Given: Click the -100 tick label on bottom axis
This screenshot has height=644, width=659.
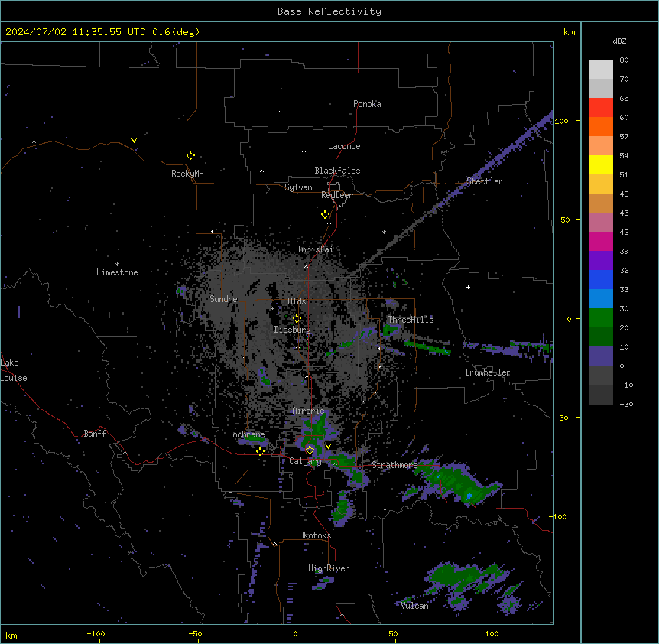Looking at the screenshot, I should pos(96,634).
